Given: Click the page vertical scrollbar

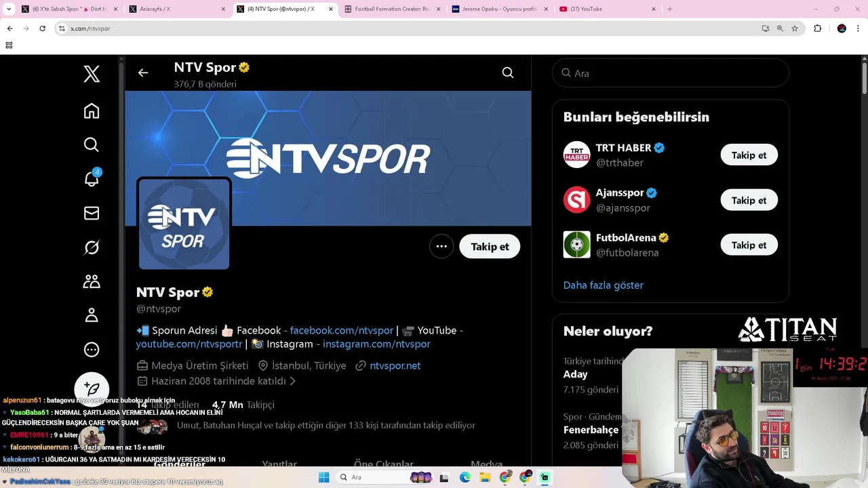Looking at the screenshot, I should [x=864, y=78].
